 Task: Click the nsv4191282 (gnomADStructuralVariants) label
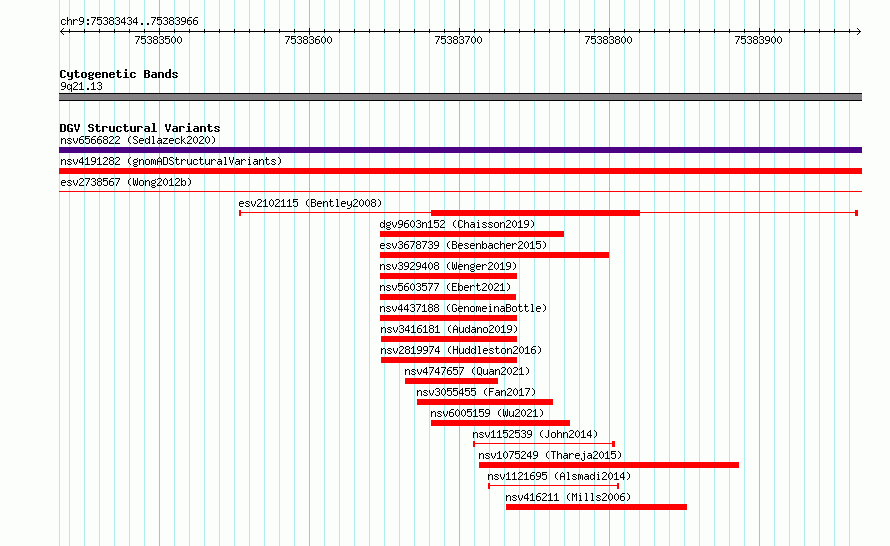click(x=171, y=161)
